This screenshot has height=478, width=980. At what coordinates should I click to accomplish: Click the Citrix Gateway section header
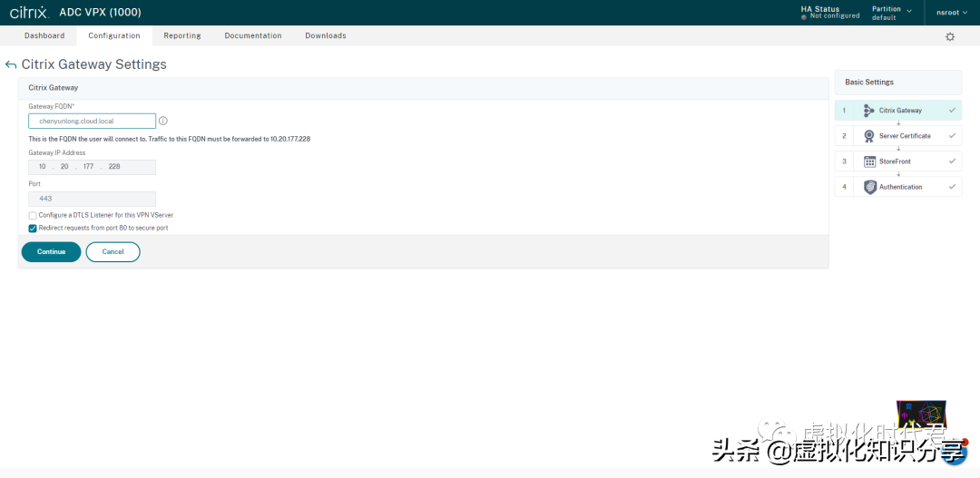pyautogui.click(x=423, y=88)
